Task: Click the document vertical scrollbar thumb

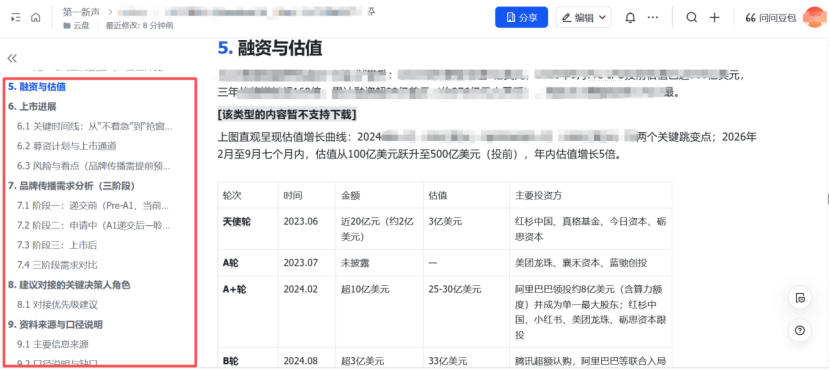Action: click(828, 198)
